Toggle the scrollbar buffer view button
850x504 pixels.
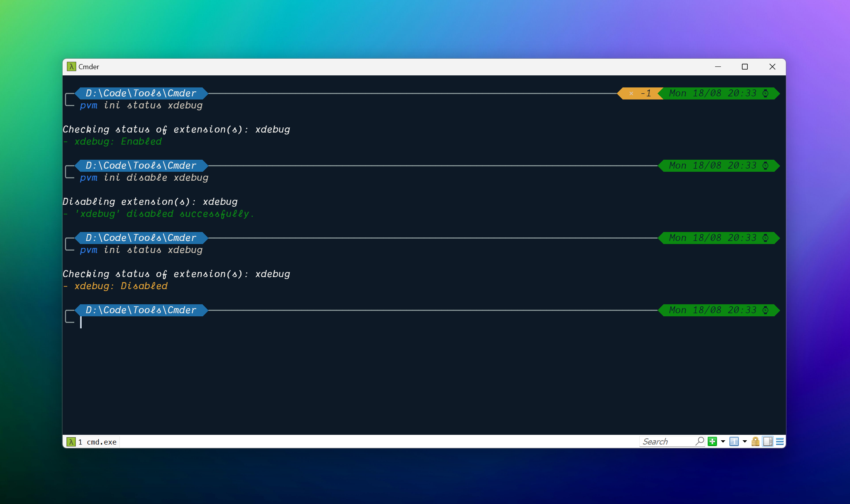coord(768,441)
